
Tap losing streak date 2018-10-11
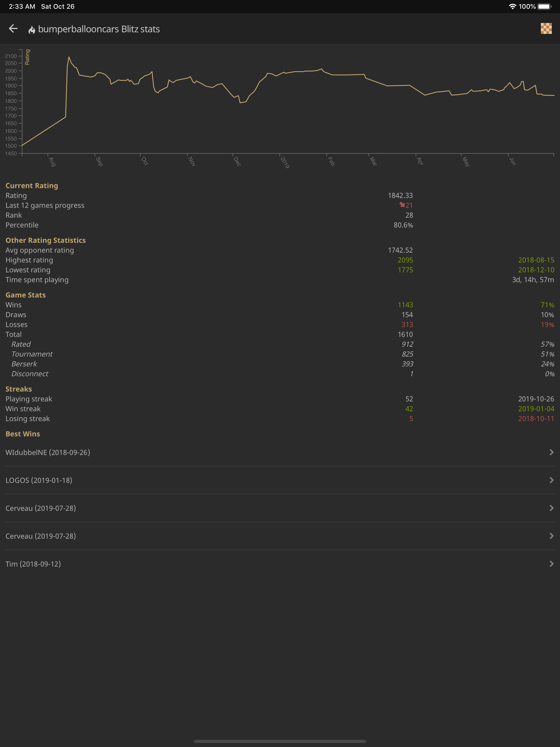click(x=536, y=418)
